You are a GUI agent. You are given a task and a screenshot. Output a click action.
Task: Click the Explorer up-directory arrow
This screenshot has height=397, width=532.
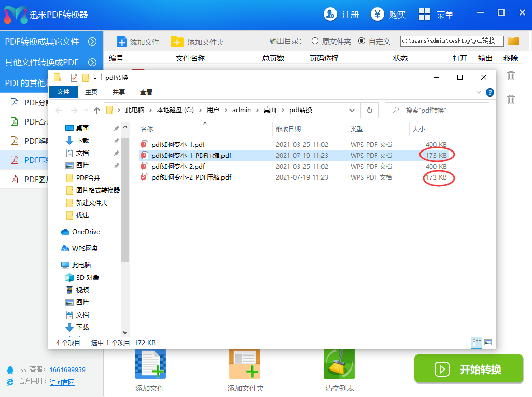click(97, 110)
